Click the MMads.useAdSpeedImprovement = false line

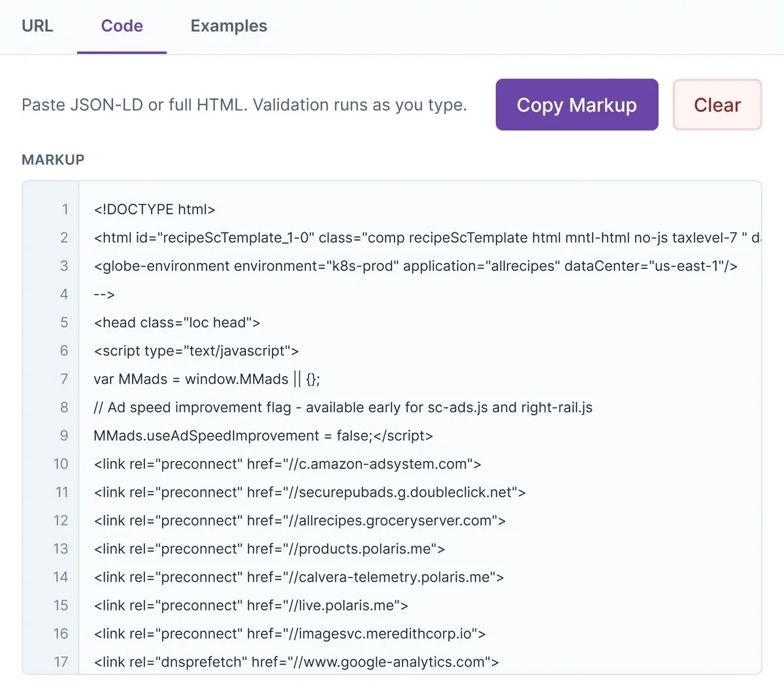(263, 435)
